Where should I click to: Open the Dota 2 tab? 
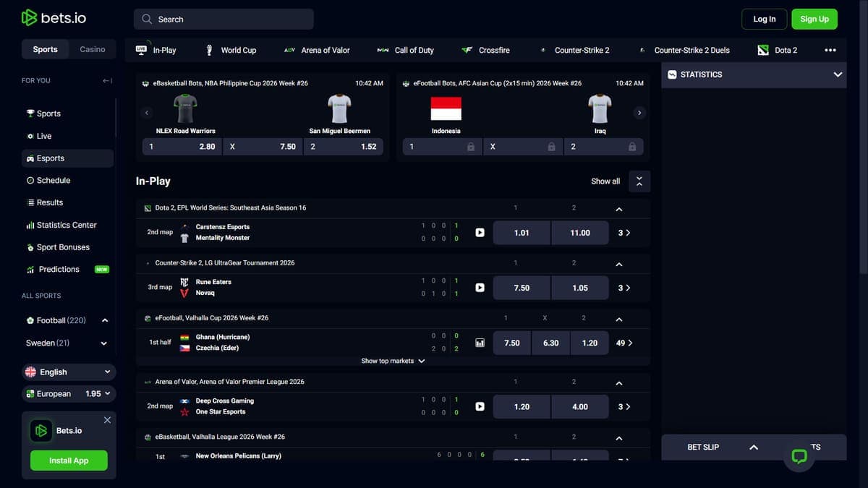pos(778,50)
